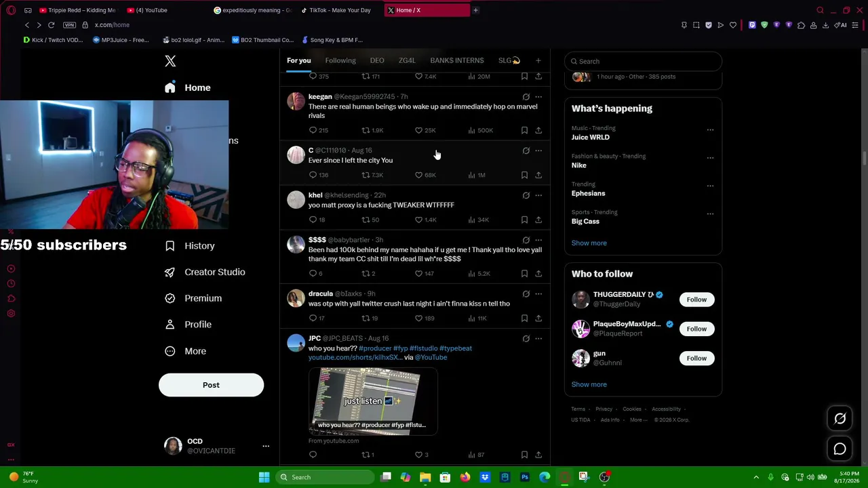
Task: Open Grok actions on keegan's post
Action: (x=526, y=96)
